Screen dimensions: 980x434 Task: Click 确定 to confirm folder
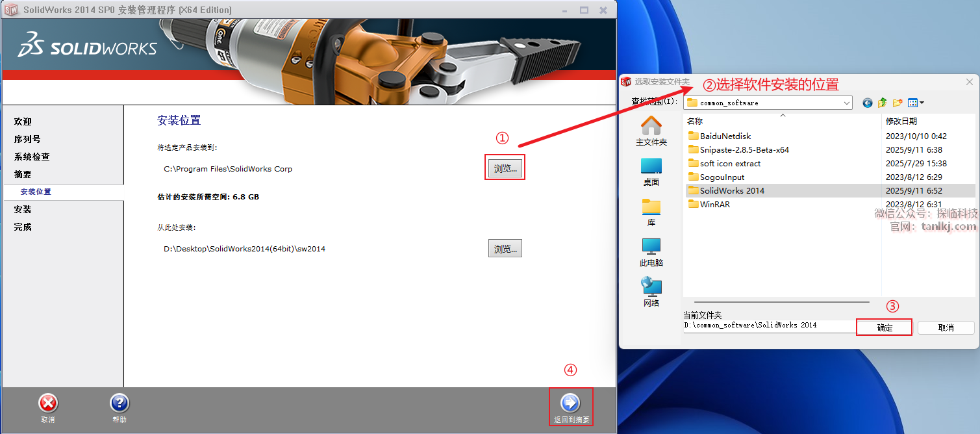885,327
